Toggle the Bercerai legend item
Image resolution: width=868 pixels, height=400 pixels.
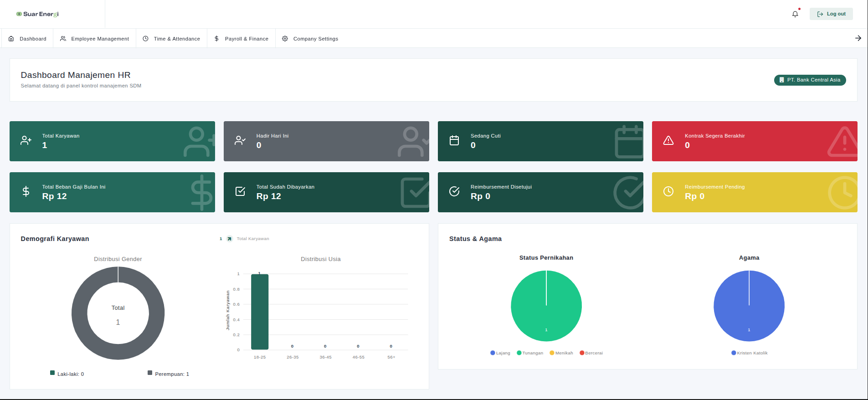pyautogui.click(x=591, y=353)
